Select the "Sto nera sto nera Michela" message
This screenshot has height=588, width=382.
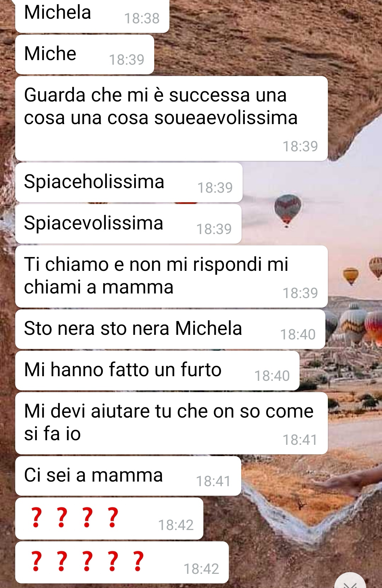[170, 329]
